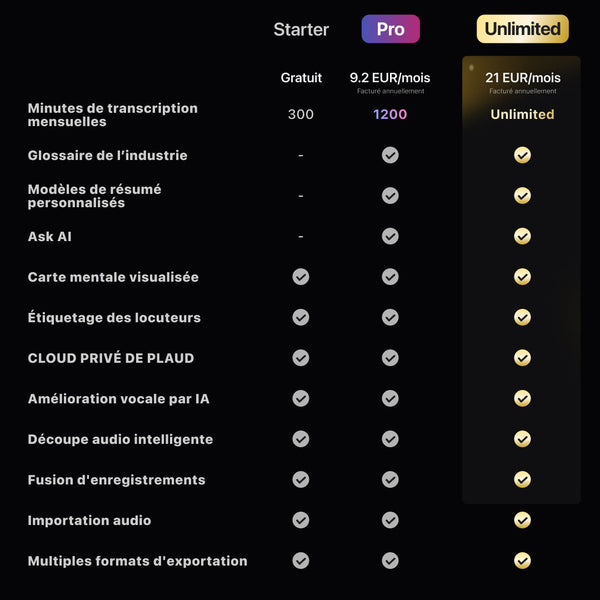Select the Unlimited plan badge
600x600 pixels.
pyautogui.click(x=522, y=29)
